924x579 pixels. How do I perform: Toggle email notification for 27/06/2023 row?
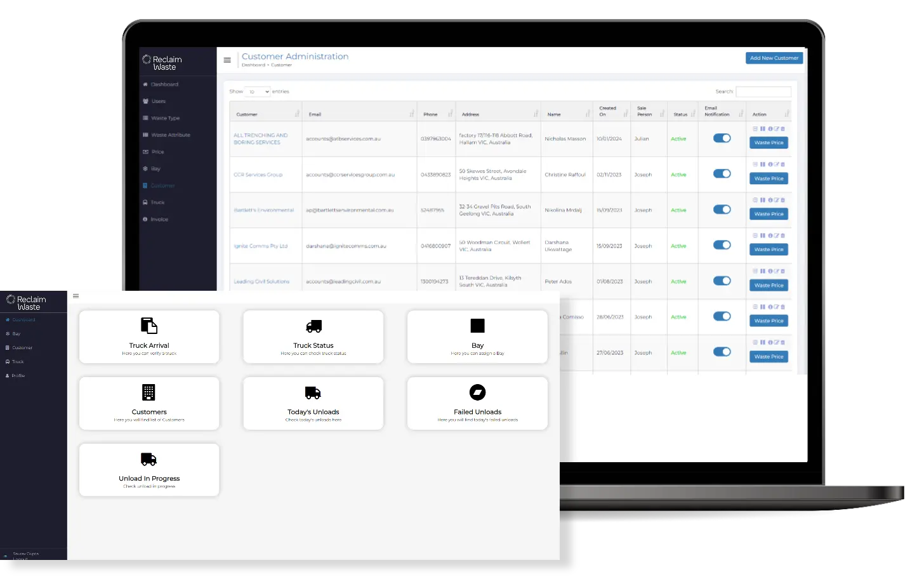point(722,352)
